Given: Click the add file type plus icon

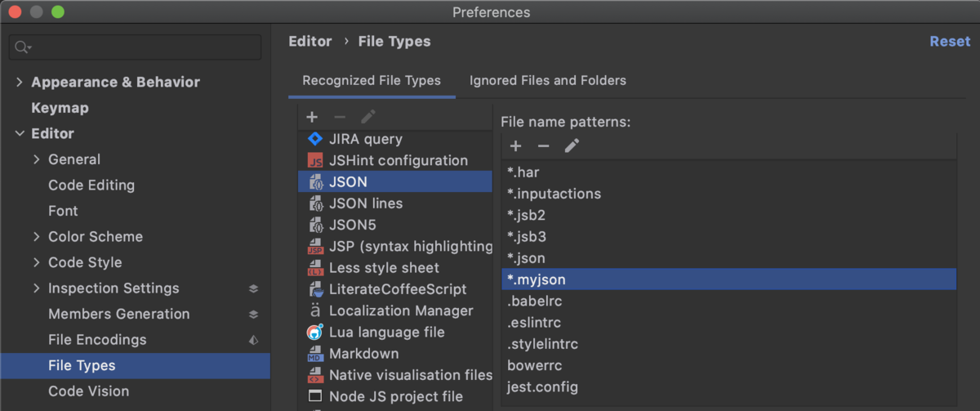Looking at the screenshot, I should pyautogui.click(x=312, y=117).
